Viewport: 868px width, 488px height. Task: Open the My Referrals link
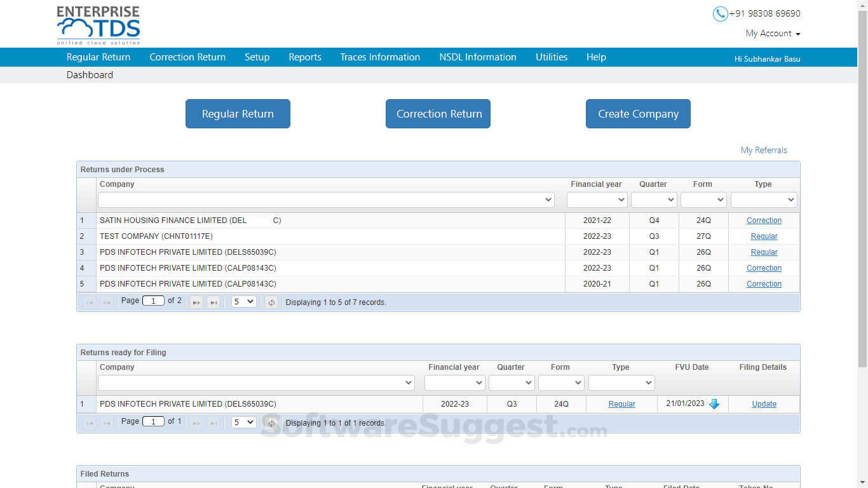[x=764, y=150]
